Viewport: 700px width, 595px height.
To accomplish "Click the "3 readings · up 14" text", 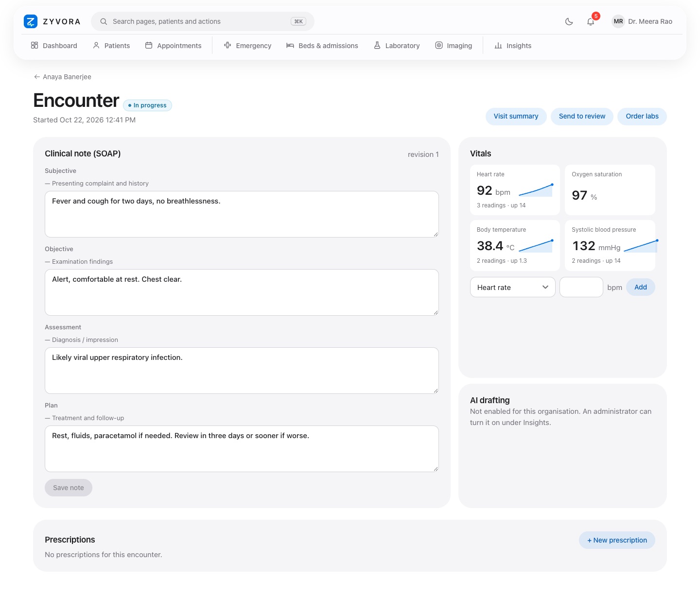I will tap(501, 205).
